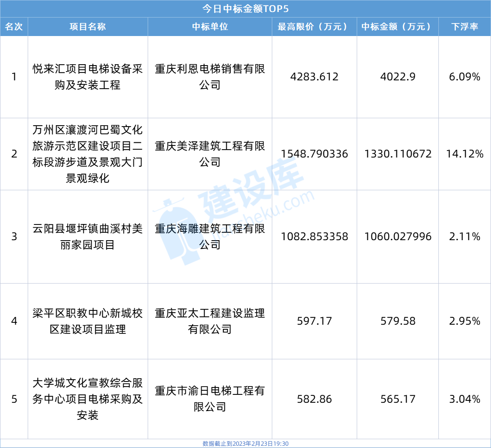Click rank number 3 cell
Viewport: 491px width, 448px height.
[x=14, y=236]
